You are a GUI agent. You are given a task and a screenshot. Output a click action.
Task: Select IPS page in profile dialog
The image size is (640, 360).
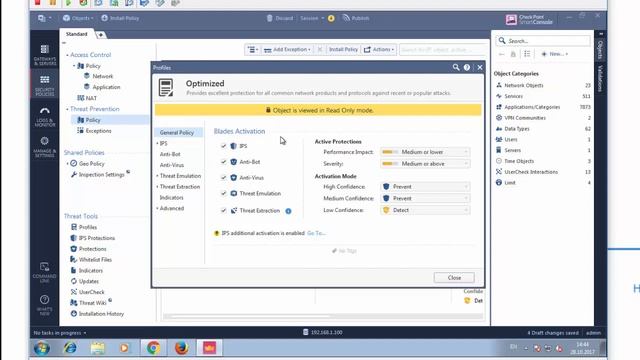point(164,144)
